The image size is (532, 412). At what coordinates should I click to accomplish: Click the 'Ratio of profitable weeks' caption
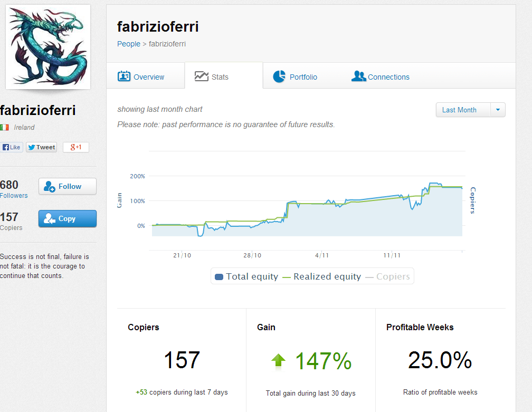(x=440, y=392)
